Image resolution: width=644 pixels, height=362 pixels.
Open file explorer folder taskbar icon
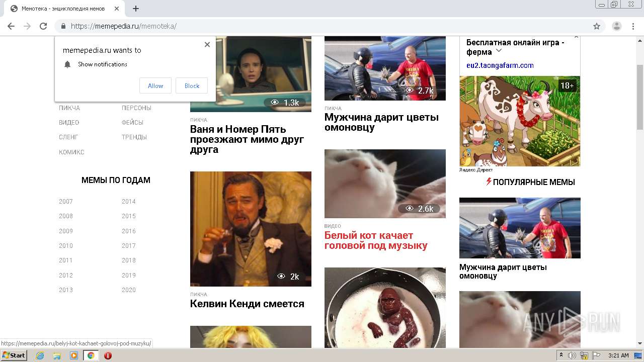click(x=57, y=355)
